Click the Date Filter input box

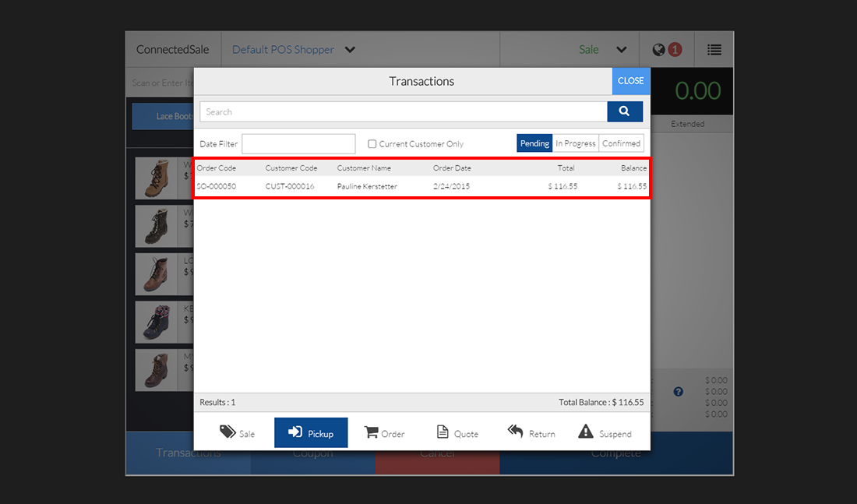pyautogui.click(x=298, y=144)
